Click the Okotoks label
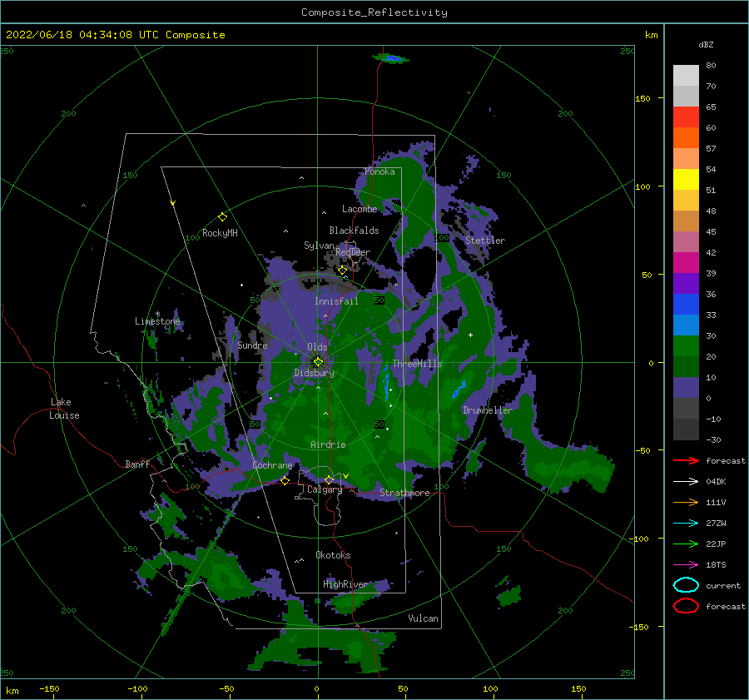This screenshot has height=700, width=749. click(x=333, y=555)
